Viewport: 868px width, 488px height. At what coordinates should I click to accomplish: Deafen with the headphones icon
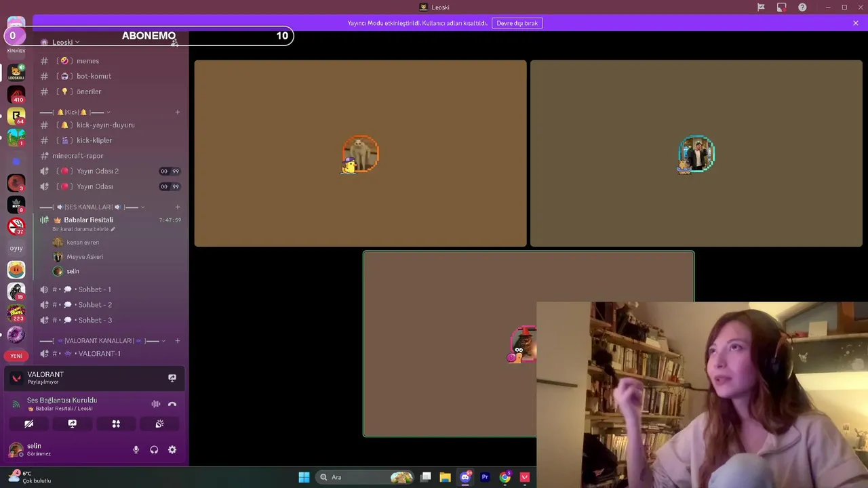tap(154, 449)
